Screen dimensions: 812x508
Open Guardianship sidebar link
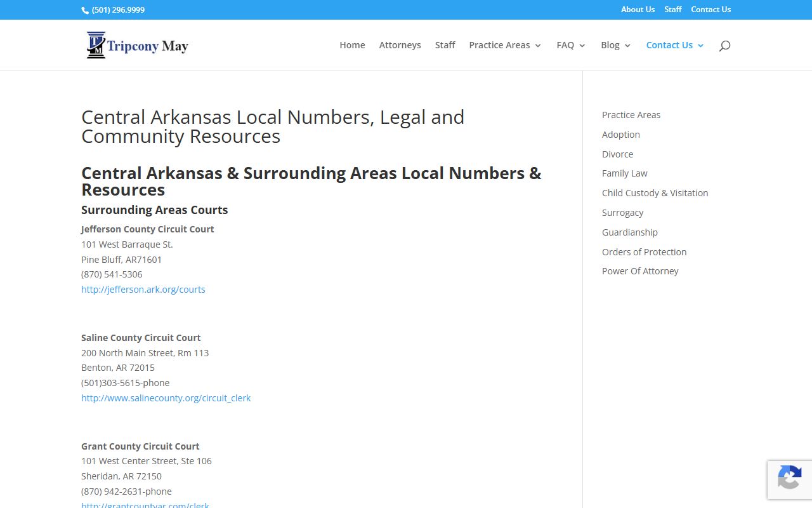(x=630, y=232)
